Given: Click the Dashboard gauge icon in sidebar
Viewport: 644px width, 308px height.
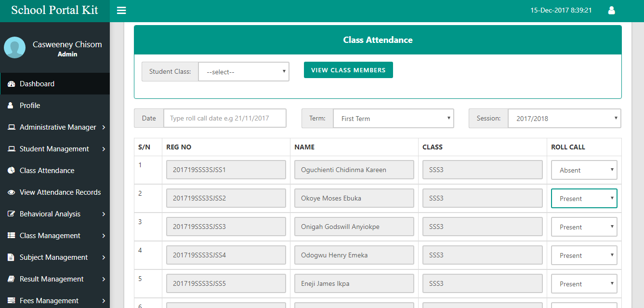Looking at the screenshot, I should pyautogui.click(x=12, y=84).
